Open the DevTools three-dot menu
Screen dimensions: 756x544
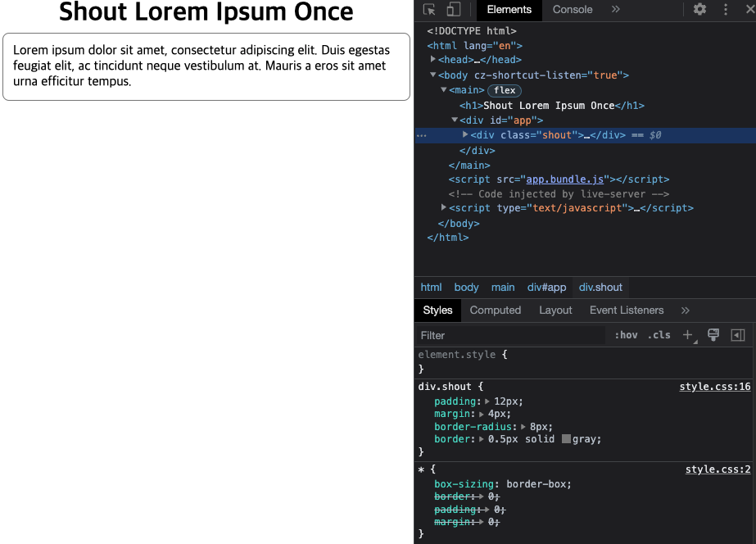tap(726, 9)
